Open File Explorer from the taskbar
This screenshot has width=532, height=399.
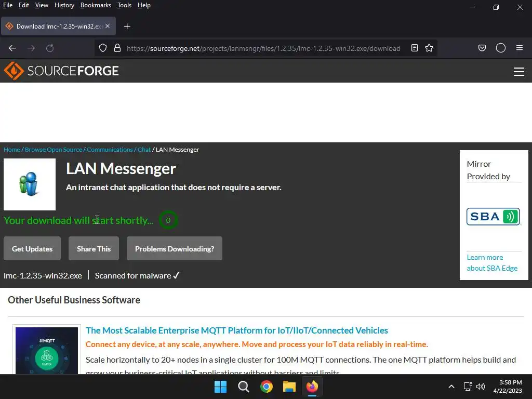point(289,387)
